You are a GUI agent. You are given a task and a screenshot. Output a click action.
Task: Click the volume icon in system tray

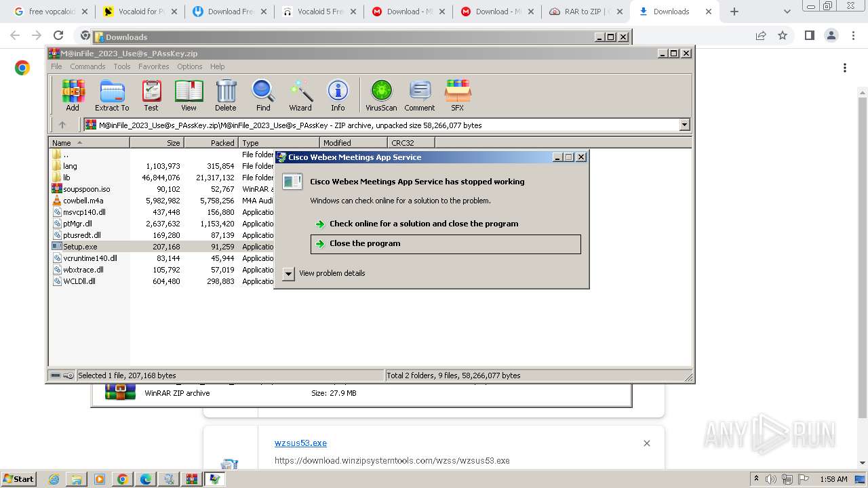[x=771, y=479]
